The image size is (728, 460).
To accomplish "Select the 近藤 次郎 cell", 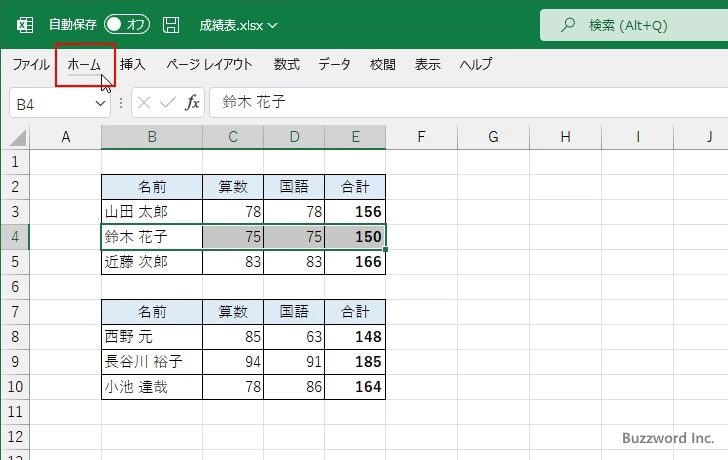I will click(x=152, y=262).
